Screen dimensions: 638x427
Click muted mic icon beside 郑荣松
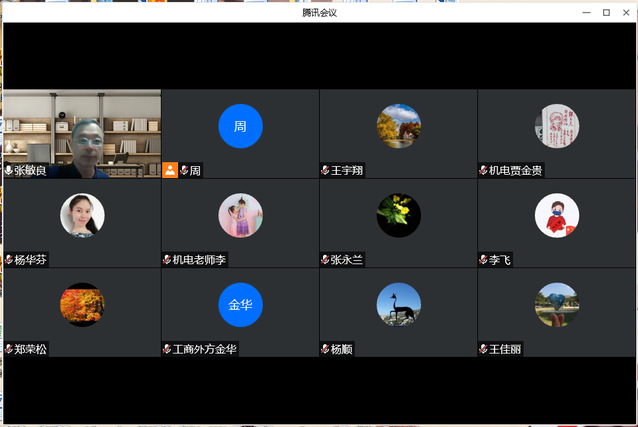tap(9, 350)
